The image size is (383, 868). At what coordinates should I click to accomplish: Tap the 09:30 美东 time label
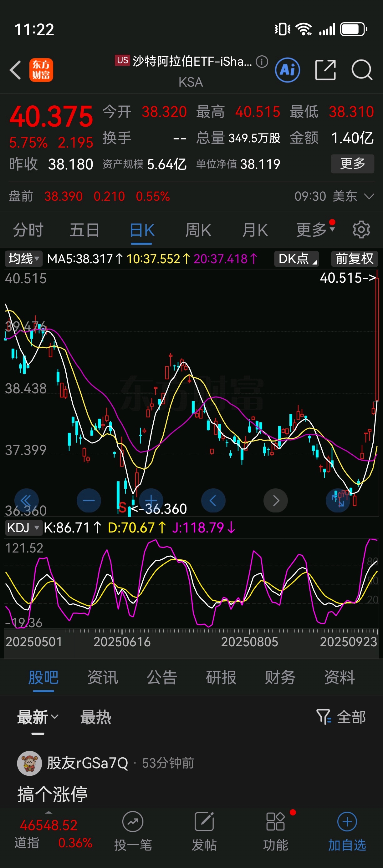[x=326, y=196]
